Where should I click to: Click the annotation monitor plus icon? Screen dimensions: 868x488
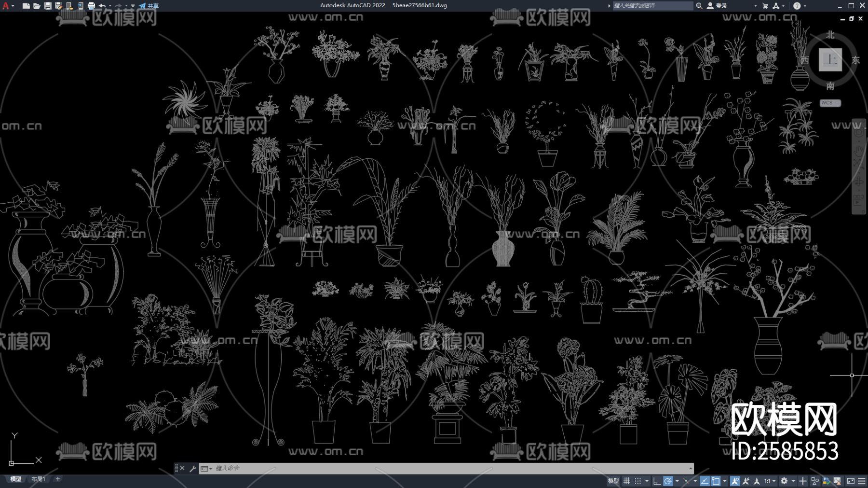[803, 481]
